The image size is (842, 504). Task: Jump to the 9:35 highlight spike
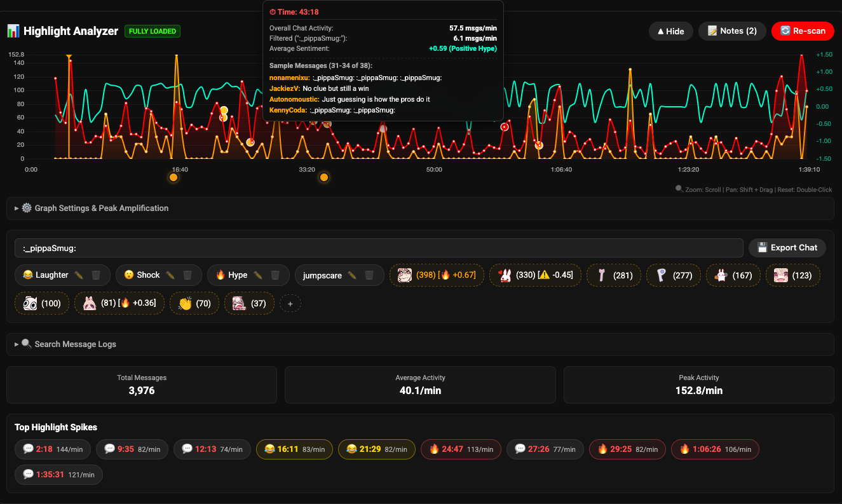point(132,449)
